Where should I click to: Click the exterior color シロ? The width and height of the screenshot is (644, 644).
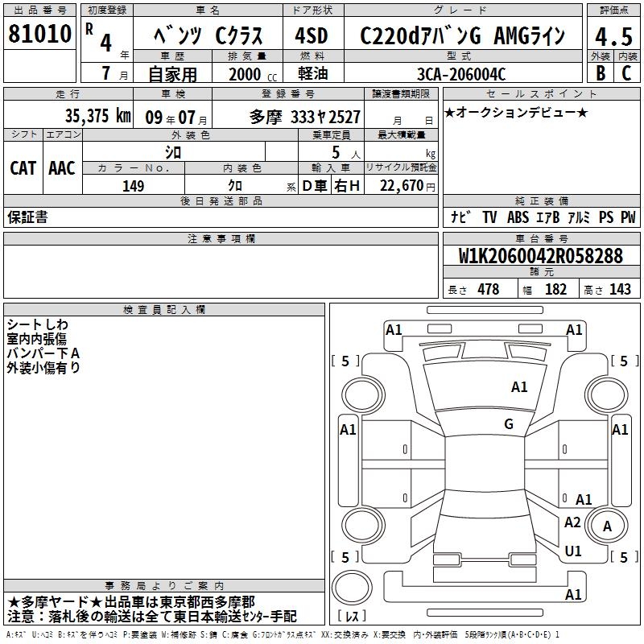tap(173, 153)
